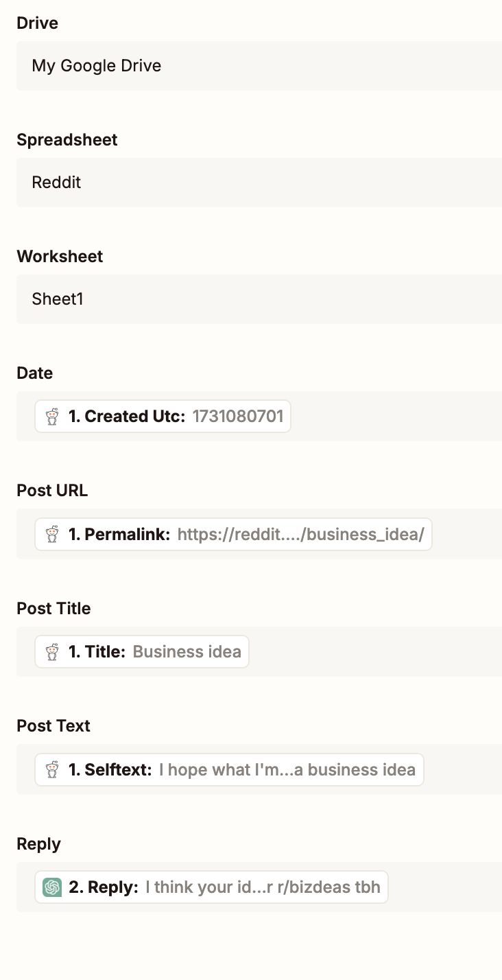
Task: Click blank space in the Reply input field
Action: pyautogui.click(x=444, y=887)
